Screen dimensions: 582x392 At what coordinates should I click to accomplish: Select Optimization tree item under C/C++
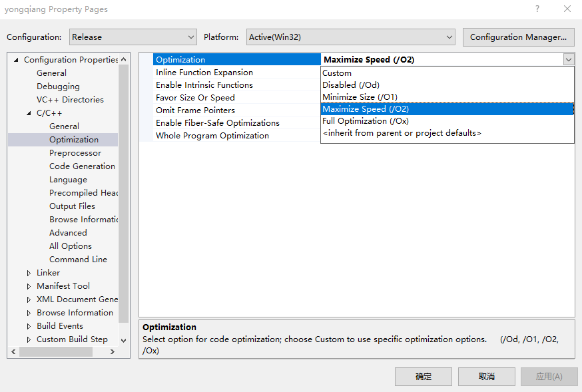[74, 140]
